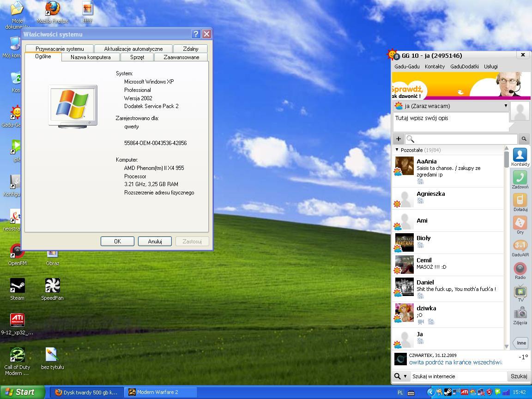Click the ATI icon in system tray
This screenshot has width=532, height=399.
click(465, 392)
